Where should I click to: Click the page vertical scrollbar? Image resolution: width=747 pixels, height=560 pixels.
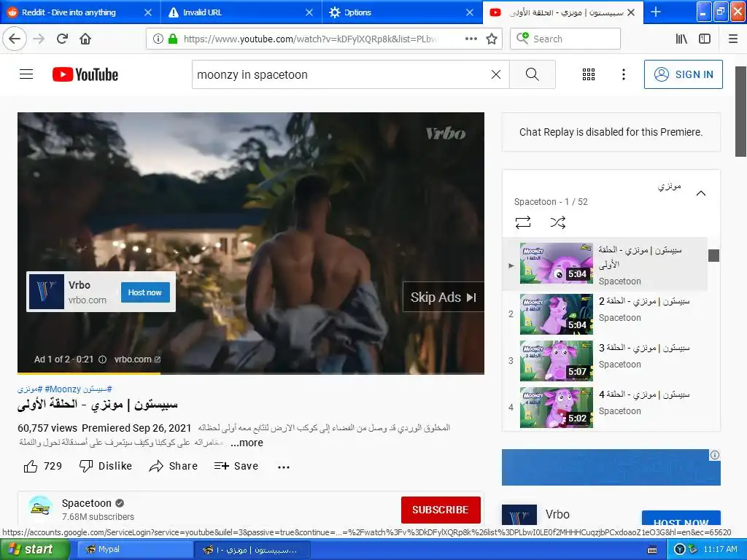tap(741, 112)
